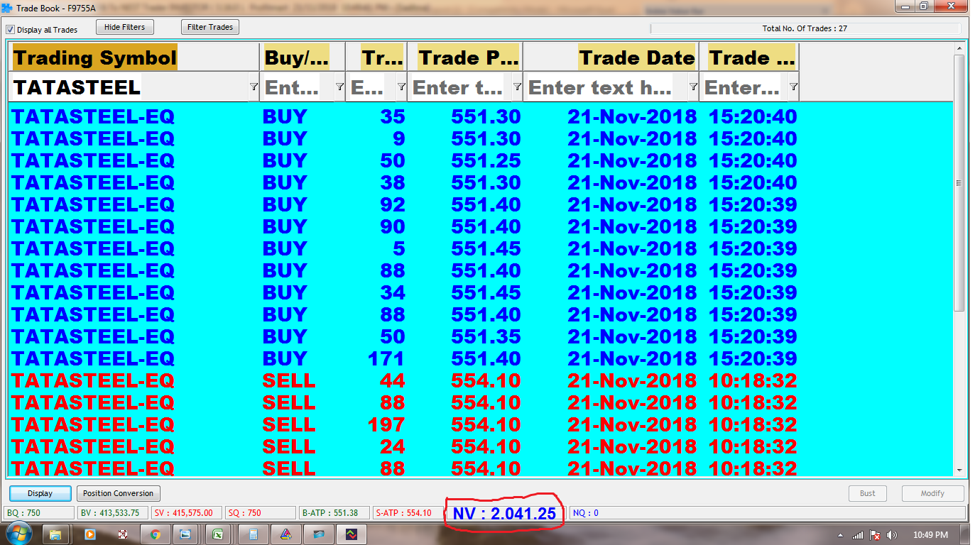
Task: Select the BUY row with quantity 90
Action: pos(480,226)
